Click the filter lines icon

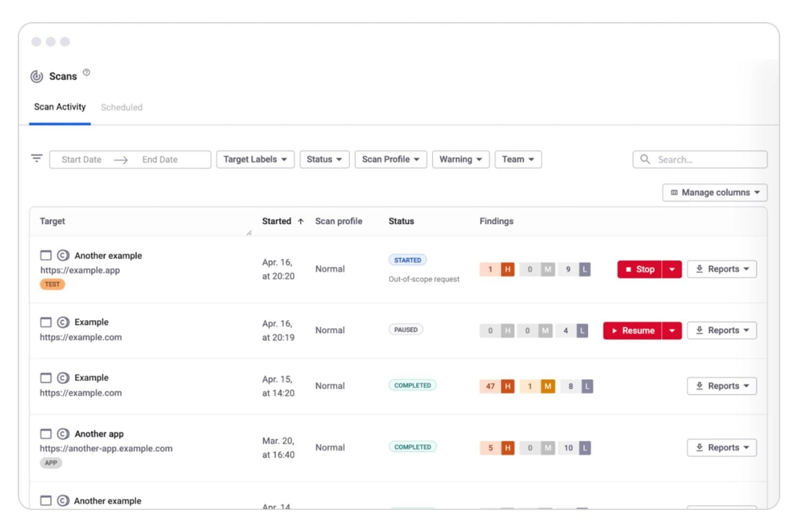point(37,158)
